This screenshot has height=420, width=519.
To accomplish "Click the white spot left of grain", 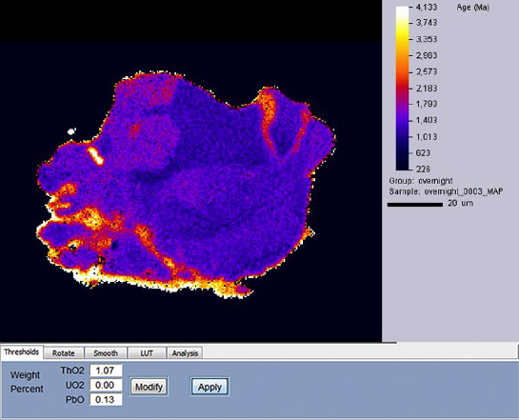I will pyautogui.click(x=71, y=131).
